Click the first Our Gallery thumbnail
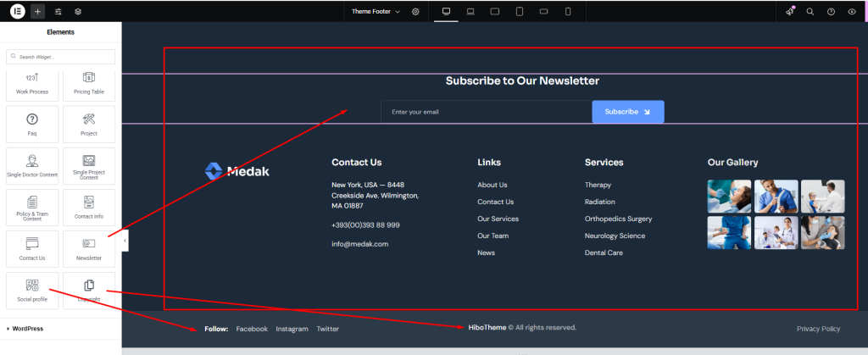Image resolution: width=868 pixels, height=355 pixels. (728, 196)
